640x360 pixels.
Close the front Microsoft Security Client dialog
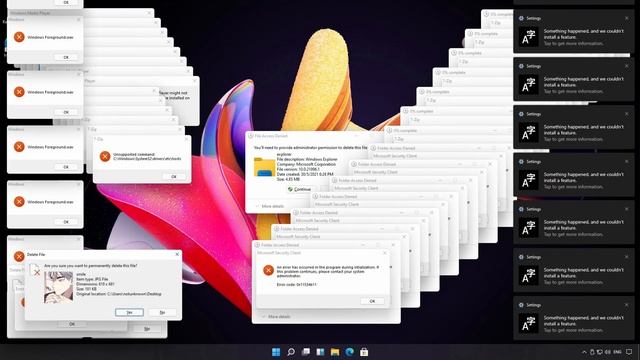(384, 253)
